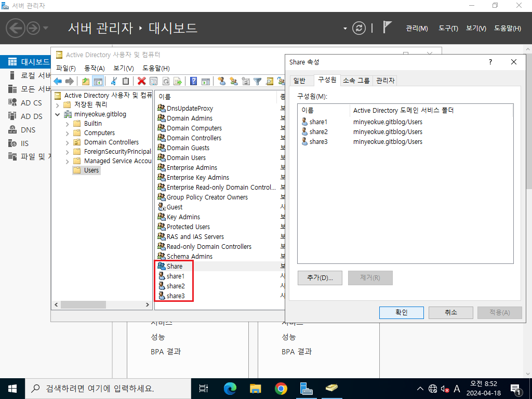Open 도구(T) menu in Server Manager
The image size is (532, 399).
(x=448, y=29)
